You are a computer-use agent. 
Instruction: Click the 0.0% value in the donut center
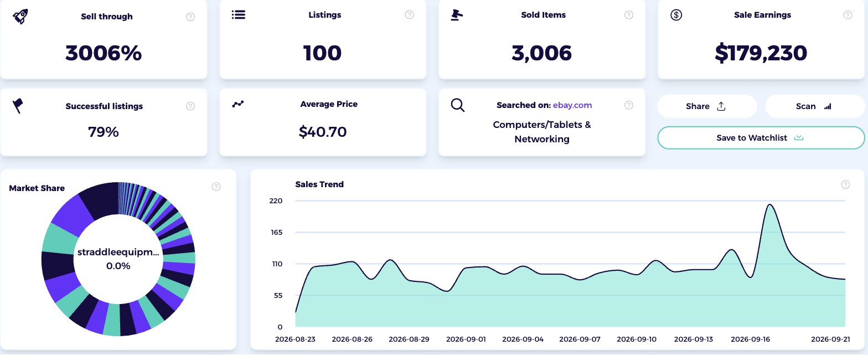118,266
